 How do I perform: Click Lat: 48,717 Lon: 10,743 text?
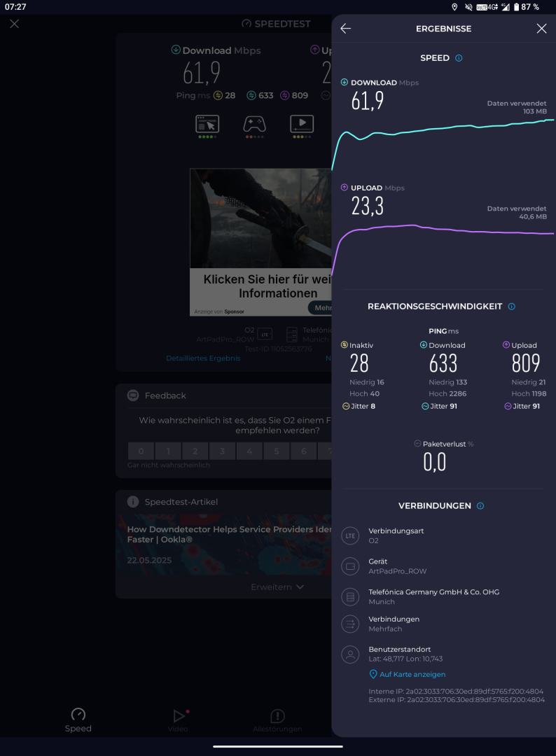point(405,659)
